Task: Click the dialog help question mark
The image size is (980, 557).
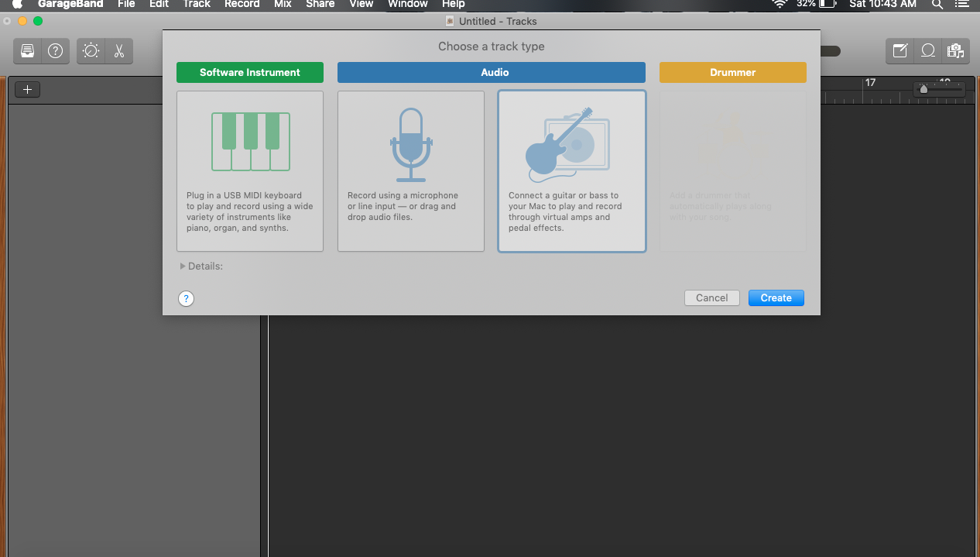Action: (186, 298)
